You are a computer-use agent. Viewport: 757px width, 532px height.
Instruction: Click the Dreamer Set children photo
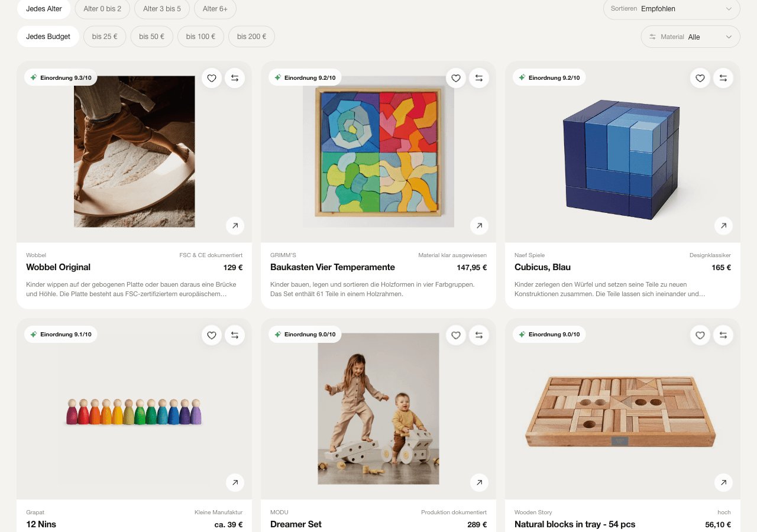pos(378,408)
